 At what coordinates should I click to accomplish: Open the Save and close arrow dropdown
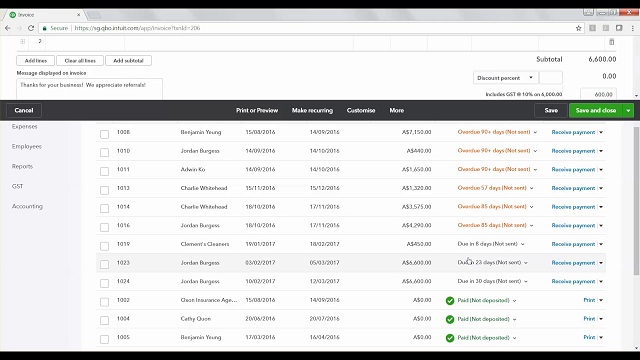pyautogui.click(x=628, y=110)
